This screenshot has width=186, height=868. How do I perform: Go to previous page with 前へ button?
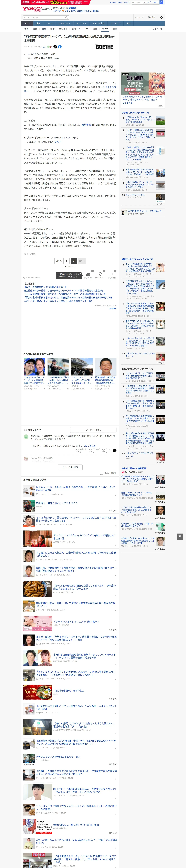59,261
